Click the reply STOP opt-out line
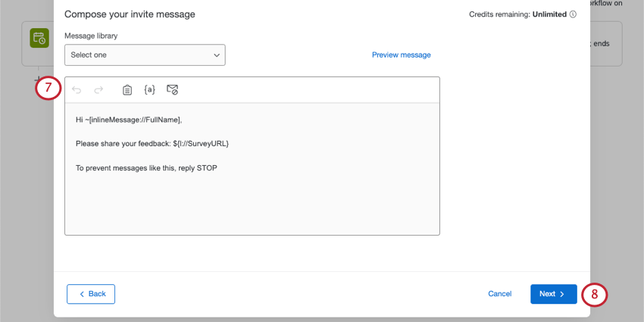The height and width of the screenshot is (322, 644). pos(146,168)
